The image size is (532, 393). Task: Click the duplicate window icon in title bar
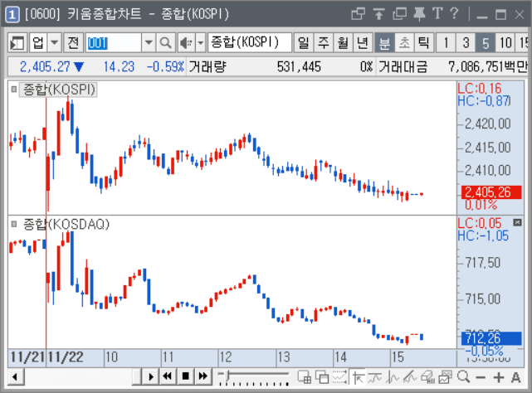coord(399,14)
